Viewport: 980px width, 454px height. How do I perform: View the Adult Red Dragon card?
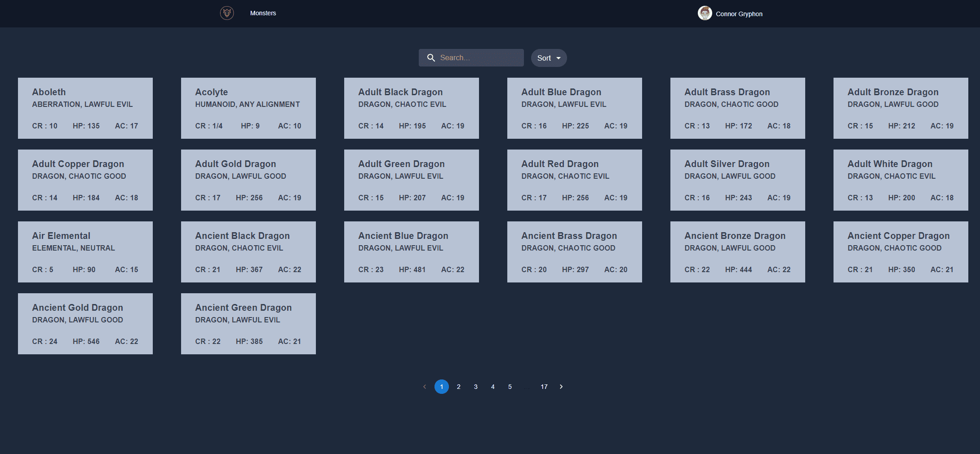574,180
